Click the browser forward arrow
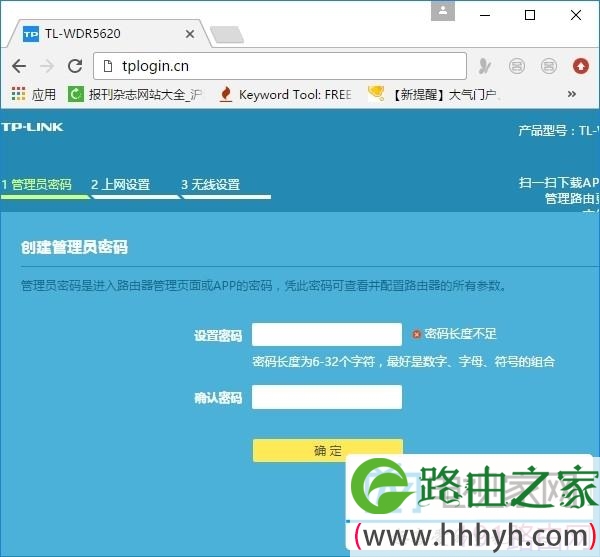 (x=47, y=66)
